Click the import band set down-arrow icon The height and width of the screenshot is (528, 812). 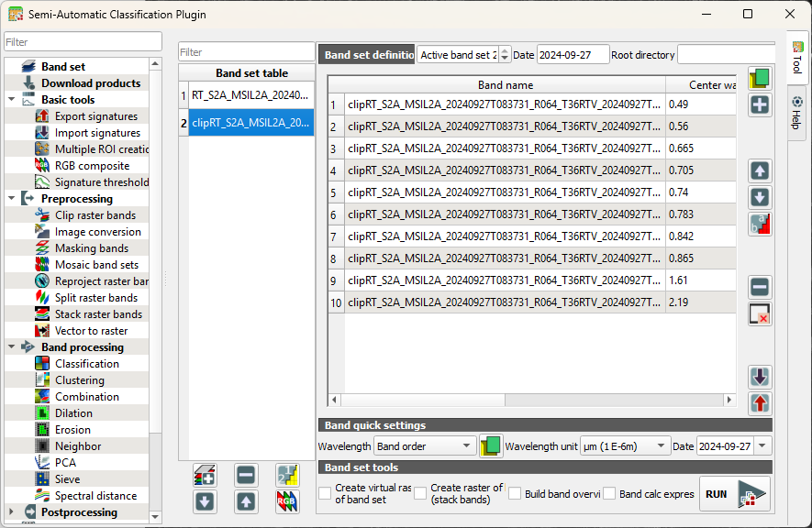(x=760, y=377)
